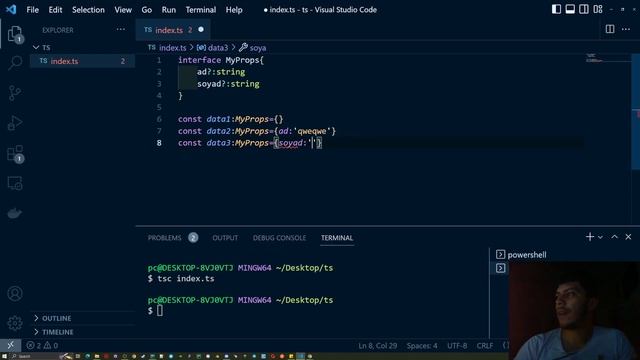Toggle secondary side bar layout icon
This screenshot has width=640, height=360.
pyautogui.click(x=584, y=9)
